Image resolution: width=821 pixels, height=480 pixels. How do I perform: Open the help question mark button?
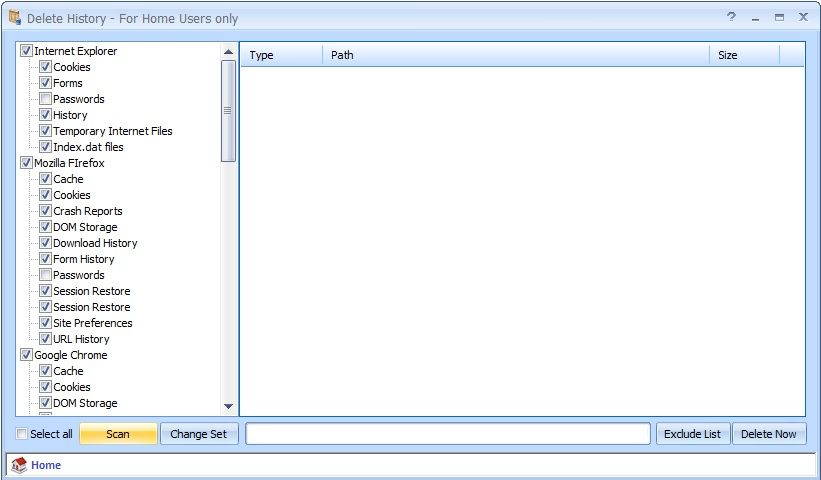tap(731, 17)
